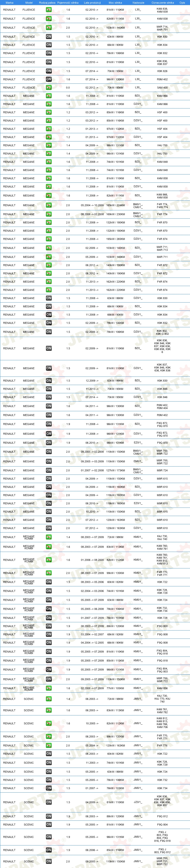This screenshot has width=190, height=868.
Task: Click diesel ON icon in Scenic M9R 721 row
Action: tap(49, 861)
